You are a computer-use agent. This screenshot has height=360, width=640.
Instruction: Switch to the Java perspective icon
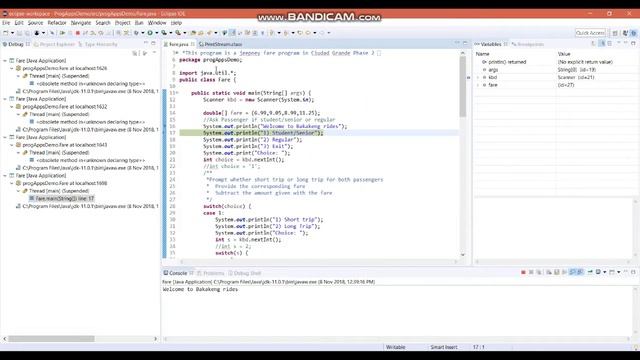pyautogui.click(x=625, y=33)
